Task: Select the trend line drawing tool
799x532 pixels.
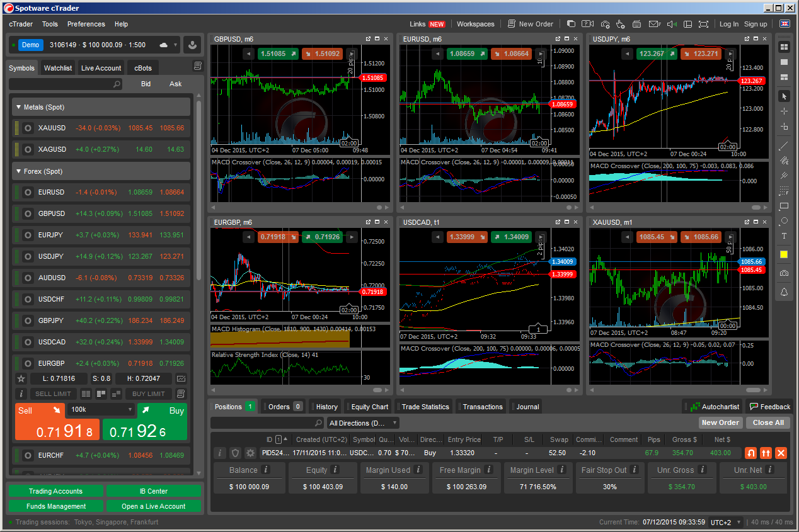Action: click(784, 145)
